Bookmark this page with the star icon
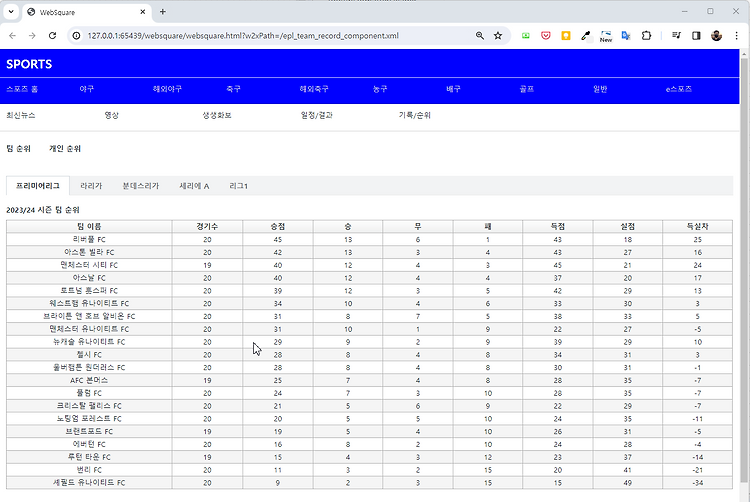 [498, 36]
